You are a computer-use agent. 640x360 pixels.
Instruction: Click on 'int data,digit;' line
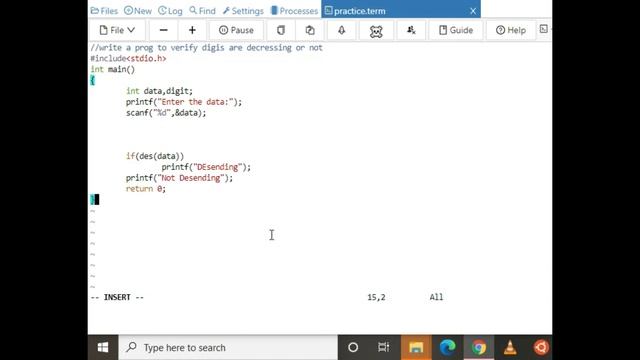[159, 91]
